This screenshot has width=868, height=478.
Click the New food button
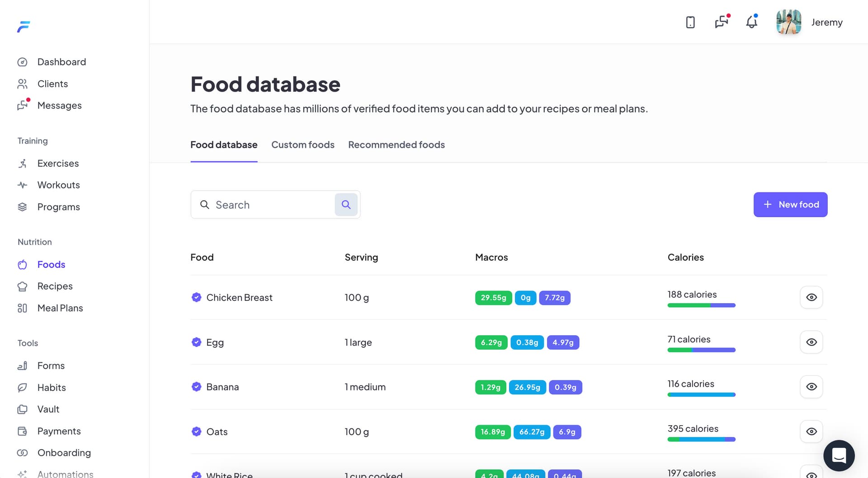790,204
